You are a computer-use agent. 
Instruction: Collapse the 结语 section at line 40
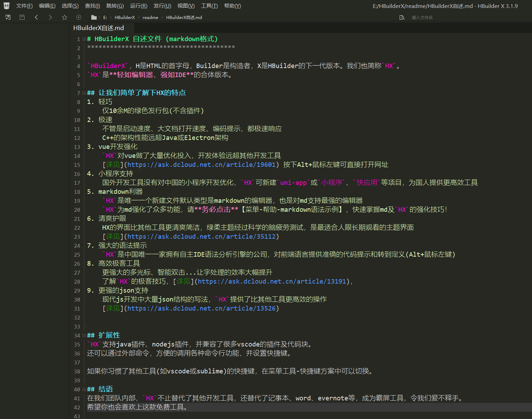(x=84, y=389)
